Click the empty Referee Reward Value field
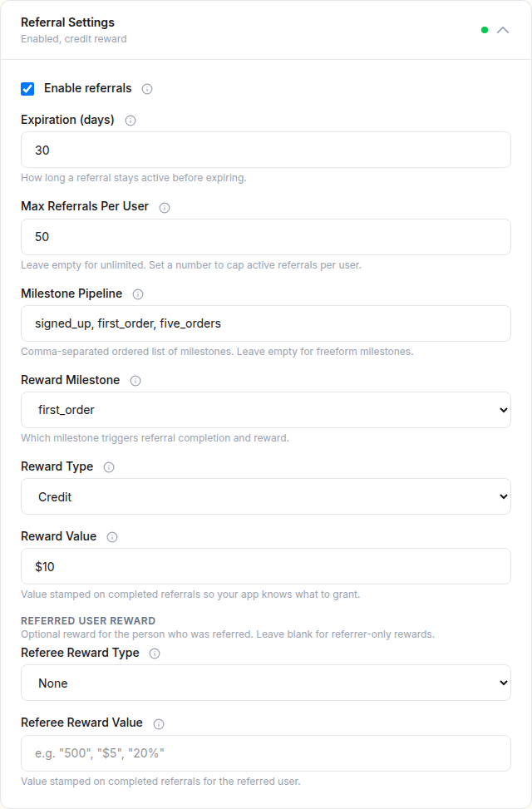The width and height of the screenshot is (532, 809). tap(266, 752)
